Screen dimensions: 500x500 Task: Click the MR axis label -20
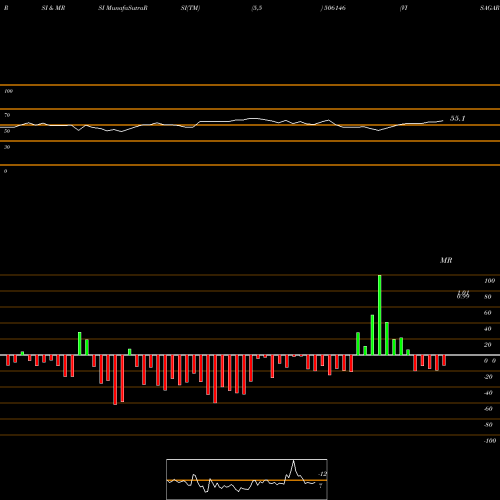[x=488, y=377]
